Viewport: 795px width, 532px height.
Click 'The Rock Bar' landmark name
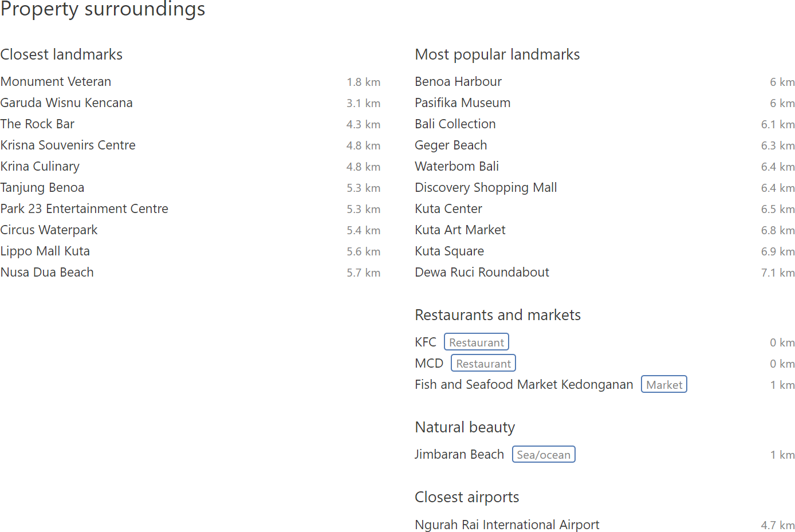37,124
